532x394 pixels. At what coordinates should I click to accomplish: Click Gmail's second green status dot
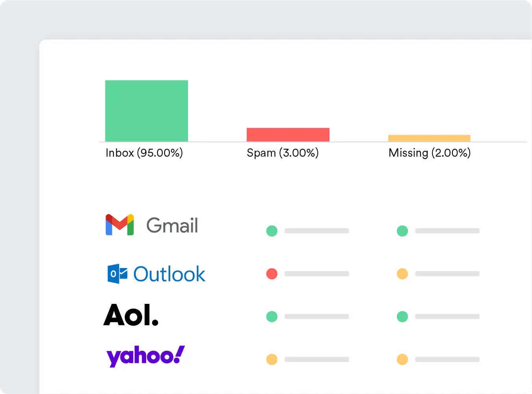click(402, 231)
